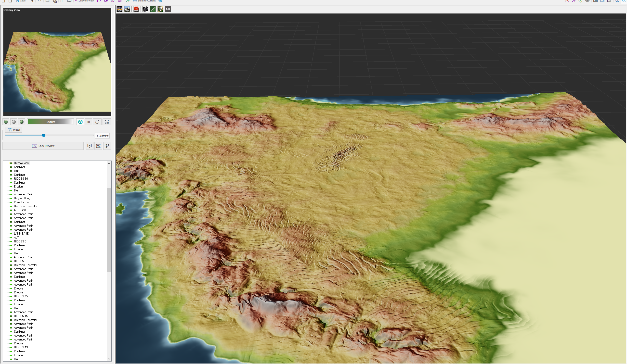Switch to Orbit camera mode
This screenshot has height=364, width=627.
point(119,9)
